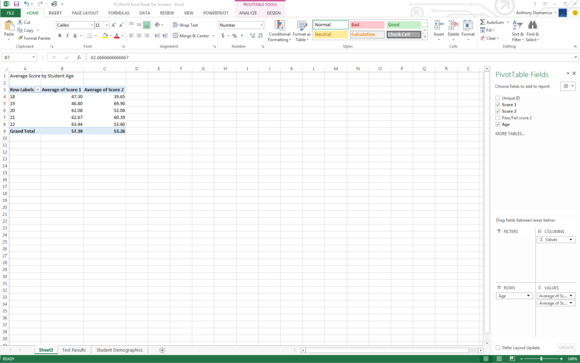This screenshot has width=580, height=363.
Task: Open the second Average of Sc... values dropdown
Action: pyautogui.click(x=571, y=303)
